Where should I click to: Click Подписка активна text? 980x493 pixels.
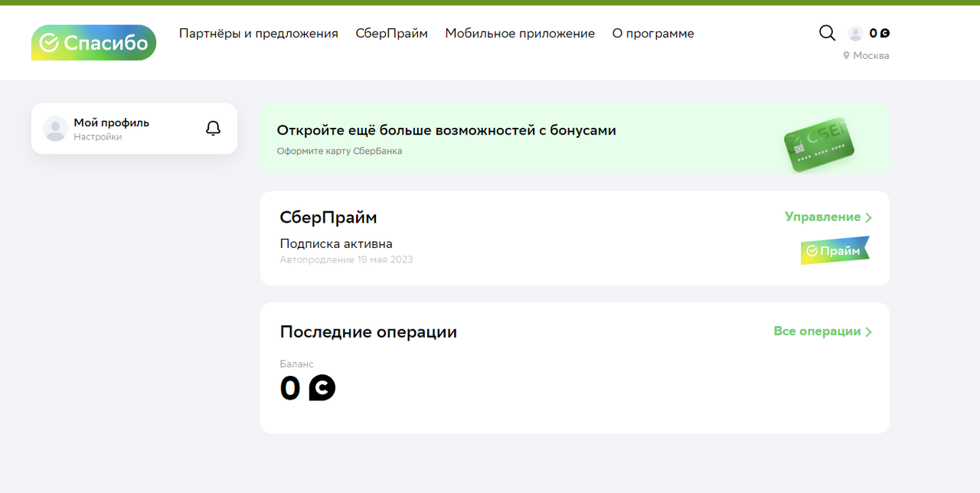pos(336,244)
